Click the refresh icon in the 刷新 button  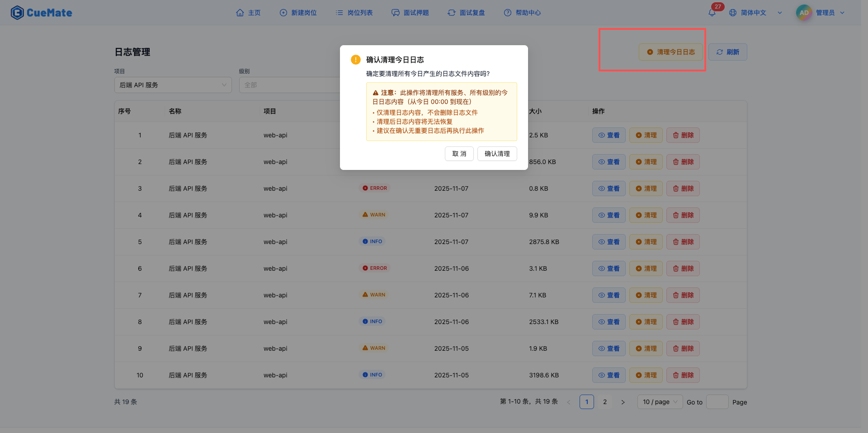click(720, 52)
